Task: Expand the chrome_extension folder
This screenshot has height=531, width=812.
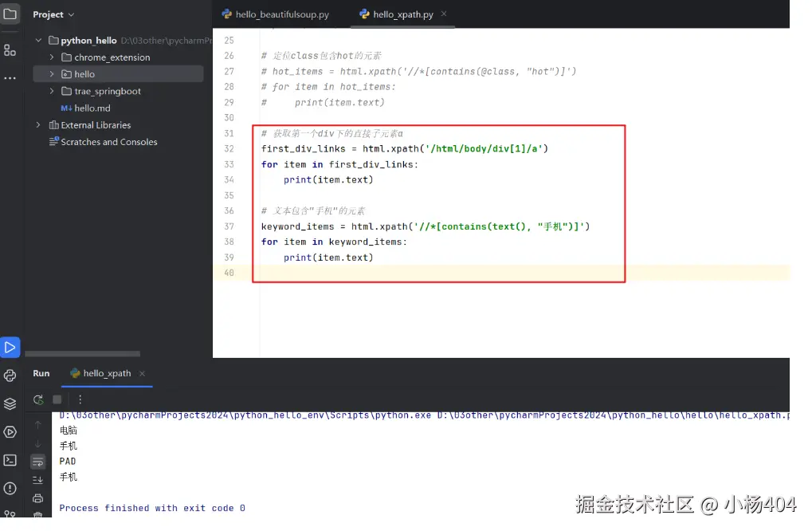Action: (51, 57)
